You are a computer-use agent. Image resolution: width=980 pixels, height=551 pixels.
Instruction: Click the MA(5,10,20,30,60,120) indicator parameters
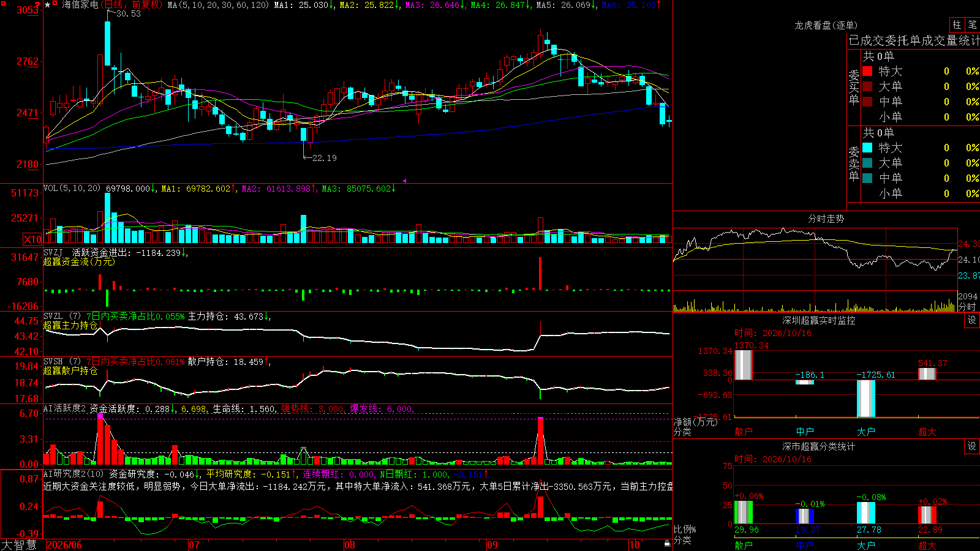tap(218, 5)
